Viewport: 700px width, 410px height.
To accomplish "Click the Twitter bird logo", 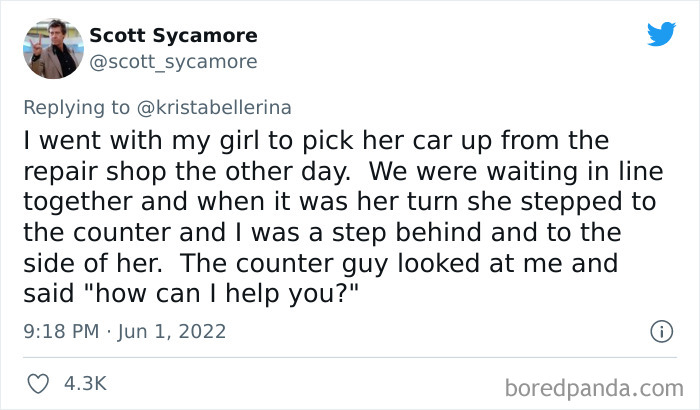I will pos(661,34).
